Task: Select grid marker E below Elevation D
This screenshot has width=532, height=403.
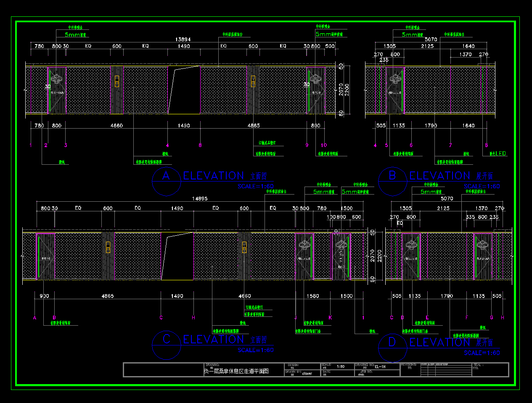Action: tap(427, 318)
